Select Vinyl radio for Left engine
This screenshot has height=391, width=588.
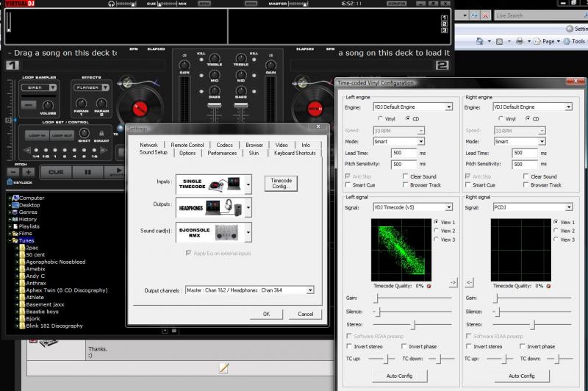click(380, 118)
